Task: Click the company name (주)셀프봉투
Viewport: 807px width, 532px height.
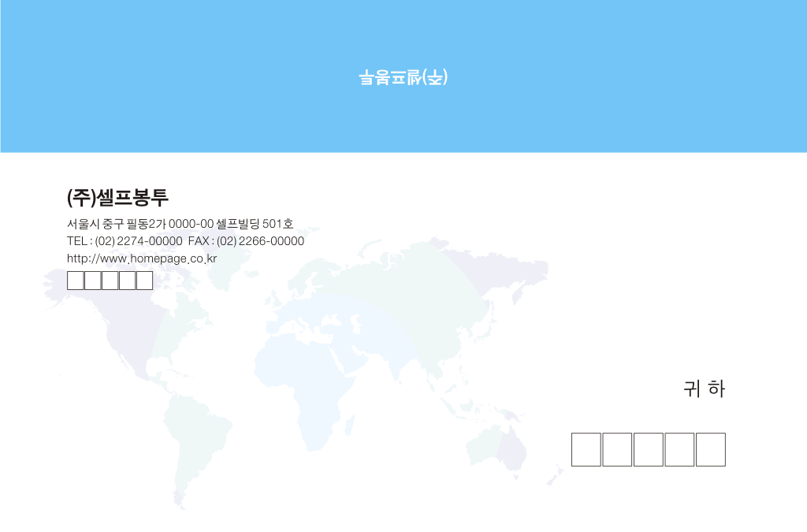Action: (x=117, y=198)
